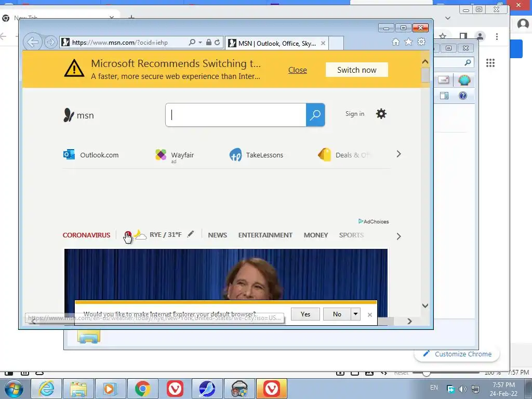The width and height of the screenshot is (532, 399).
Task: Click the AdChoices label
Action: tap(374, 221)
